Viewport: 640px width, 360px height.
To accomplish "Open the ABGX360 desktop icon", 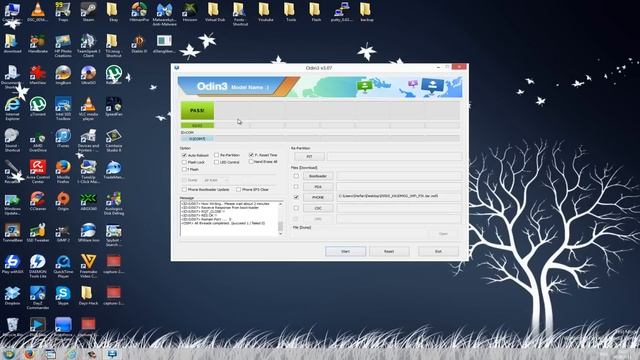I will pos(88,201).
